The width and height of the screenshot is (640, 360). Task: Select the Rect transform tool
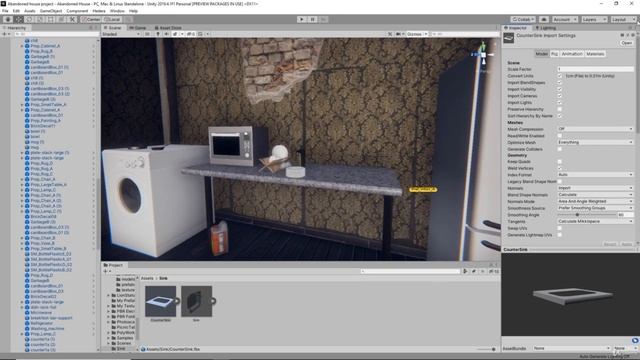[x=51, y=19]
